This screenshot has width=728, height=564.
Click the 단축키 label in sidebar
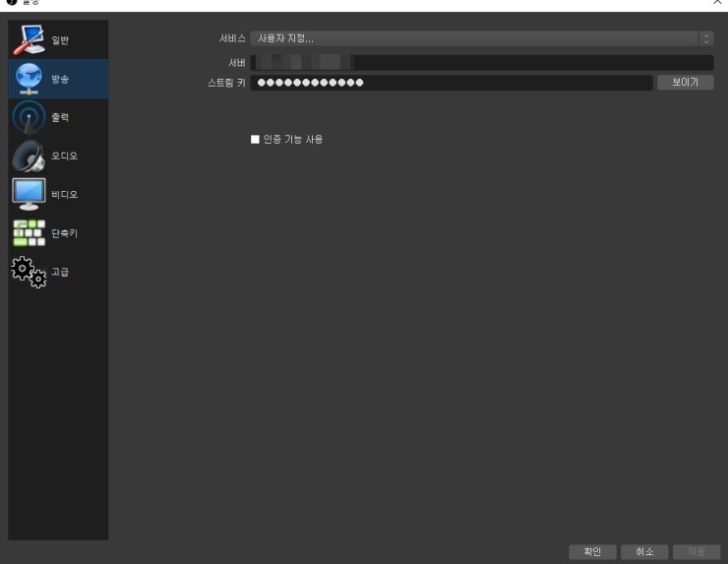(x=64, y=233)
